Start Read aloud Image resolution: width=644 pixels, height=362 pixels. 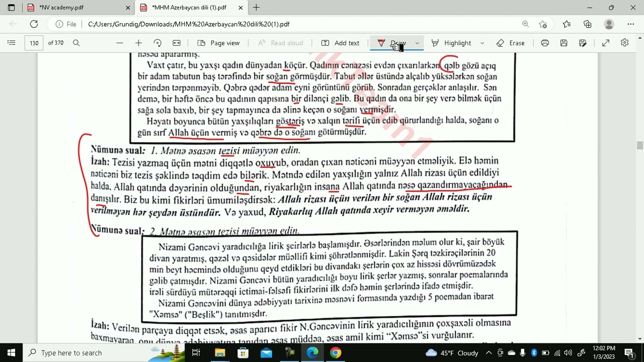pyautogui.click(x=281, y=43)
